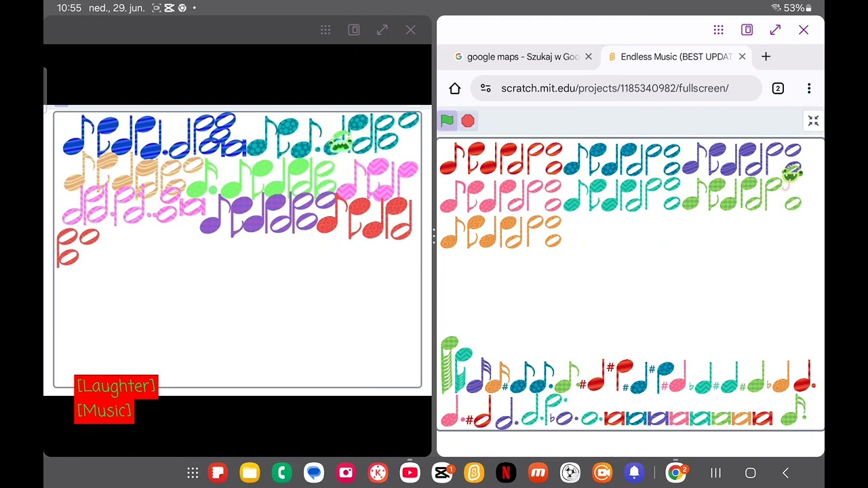This screenshot has width=868, height=488.
Task: Open Chrome three-dot menu
Action: [x=809, y=88]
